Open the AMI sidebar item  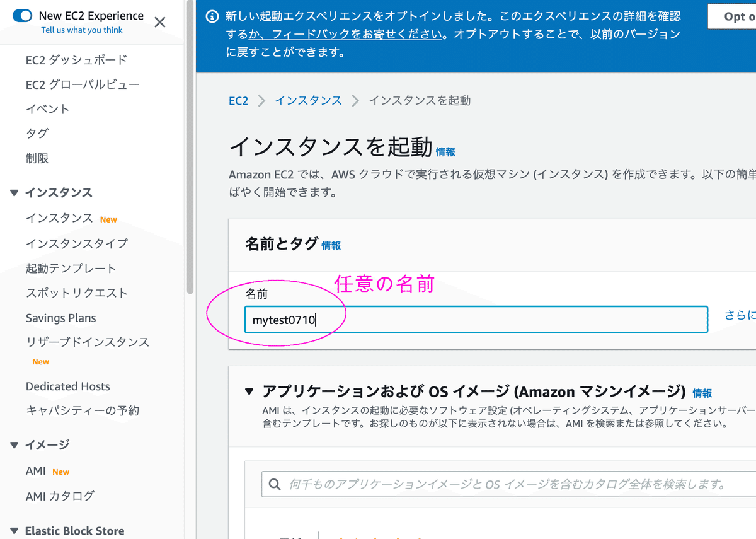pos(36,471)
